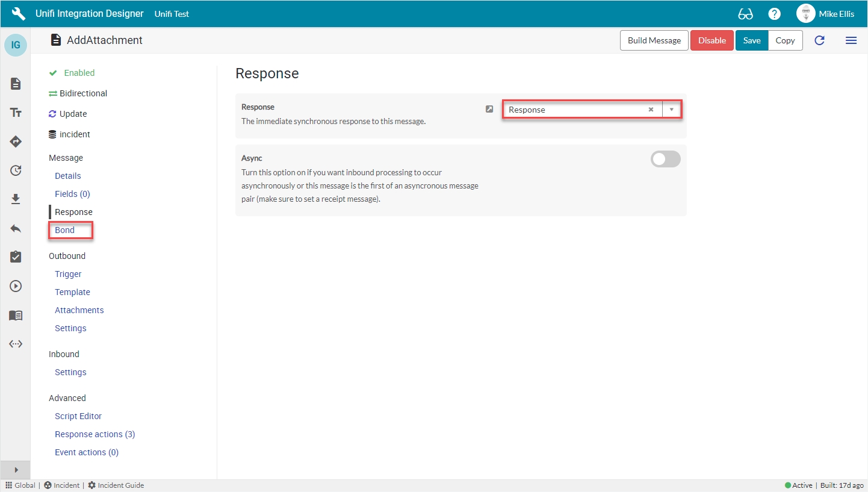This screenshot has width=868, height=492.
Task: Toggle the Async switch on
Action: point(665,159)
